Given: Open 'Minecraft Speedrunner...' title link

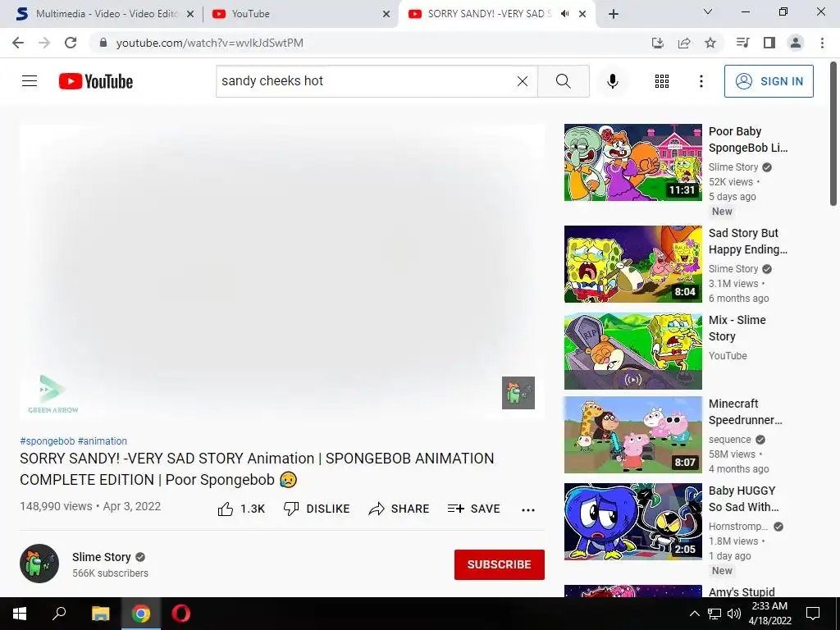Looking at the screenshot, I should (x=745, y=412).
